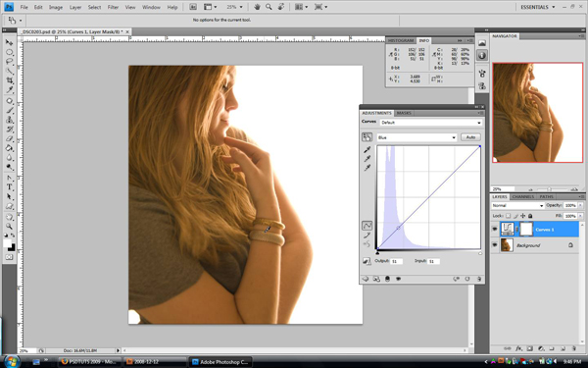The image size is (588, 368).
Task: Select the Crop tool
Action: tap(10, 80)
